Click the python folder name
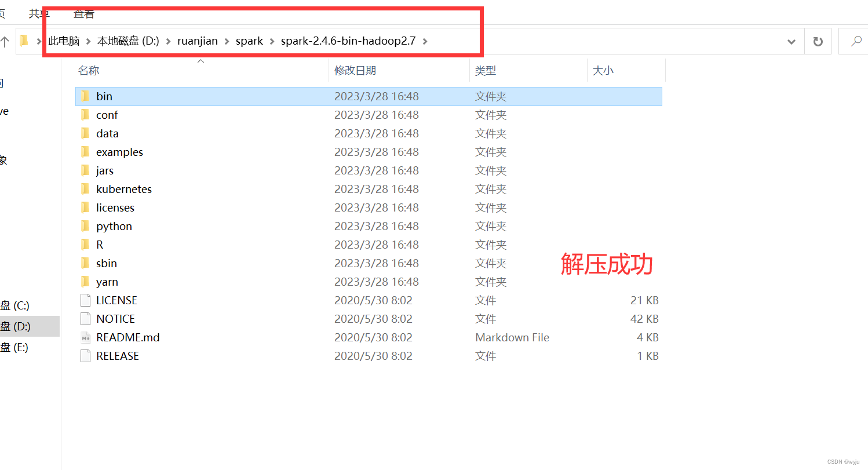868x470 pixels. coord(114,226)
